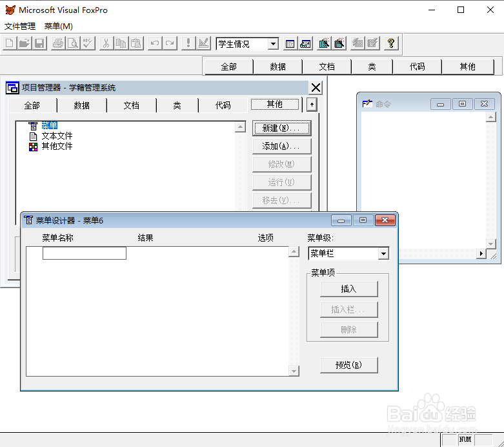Image resolution: width=504 pixels, height=447 pixels.
Task: Click the Print Preview toolbar icon
Action: pyautogui.click(x=74, y=43)
